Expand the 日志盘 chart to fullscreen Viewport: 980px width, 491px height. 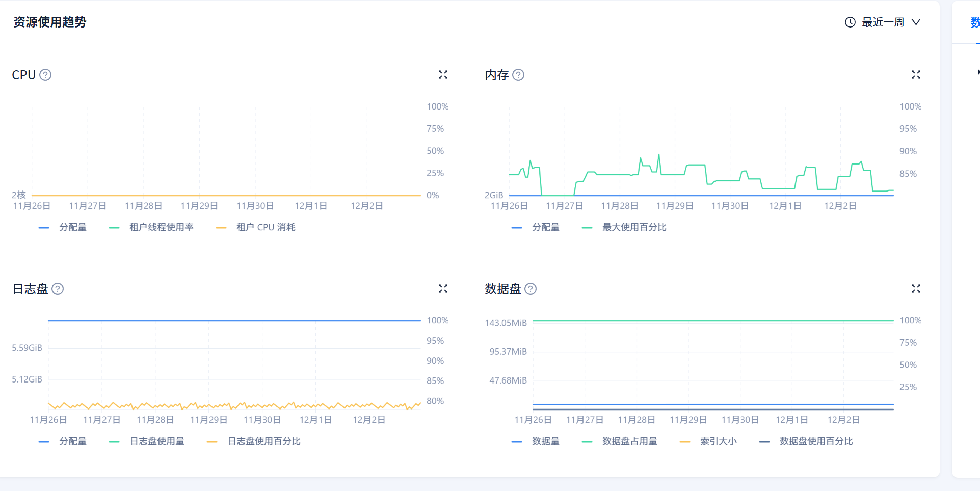pos(443,289)
